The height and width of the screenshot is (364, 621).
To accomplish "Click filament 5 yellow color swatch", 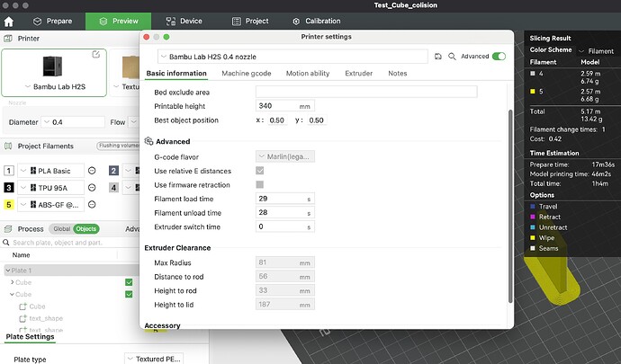I will (9, 205).
